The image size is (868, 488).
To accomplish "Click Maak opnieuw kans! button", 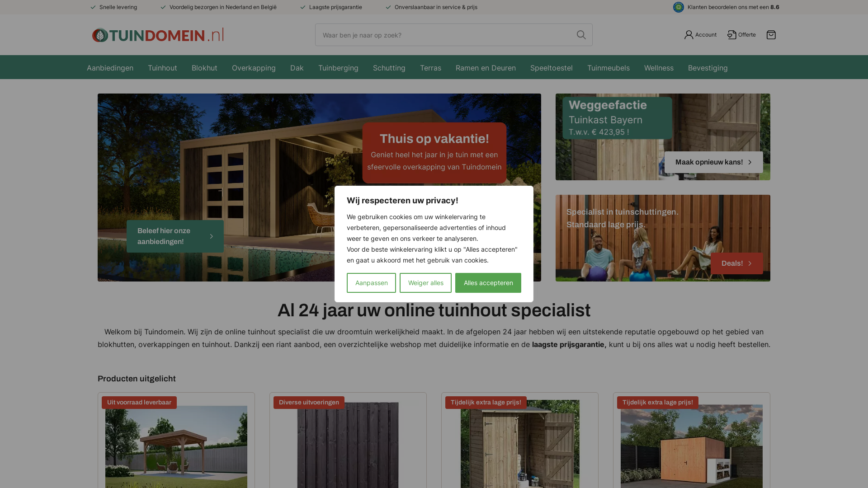I will (714, 162).
